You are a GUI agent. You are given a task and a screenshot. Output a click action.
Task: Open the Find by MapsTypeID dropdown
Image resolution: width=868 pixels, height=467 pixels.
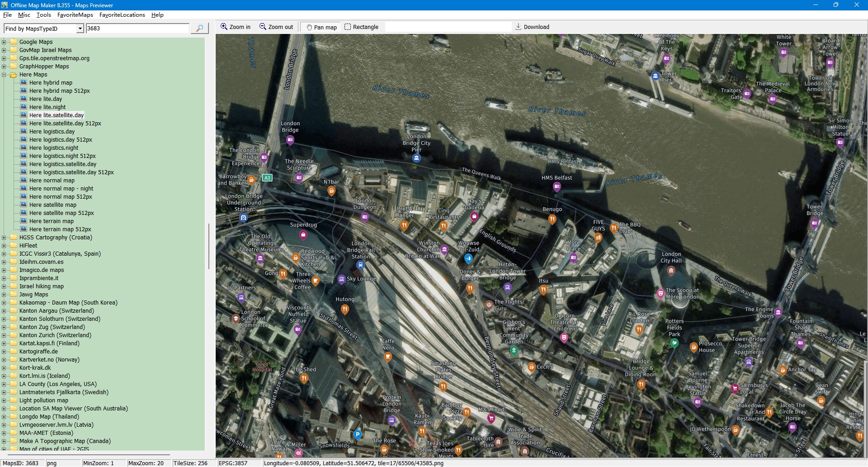(x=80, y=29)
